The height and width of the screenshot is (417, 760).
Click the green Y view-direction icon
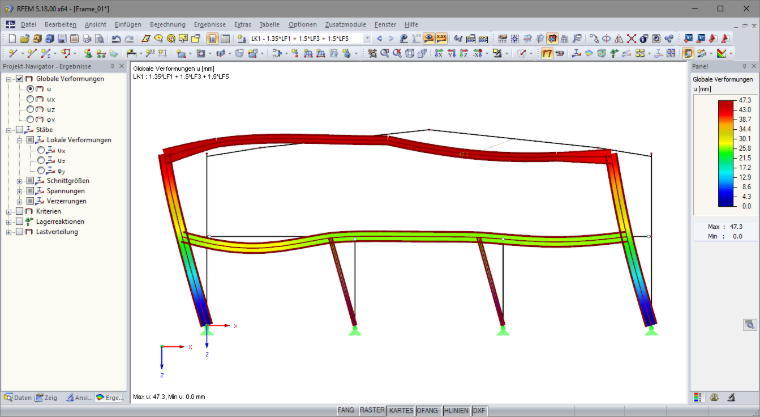coord(451,53)
